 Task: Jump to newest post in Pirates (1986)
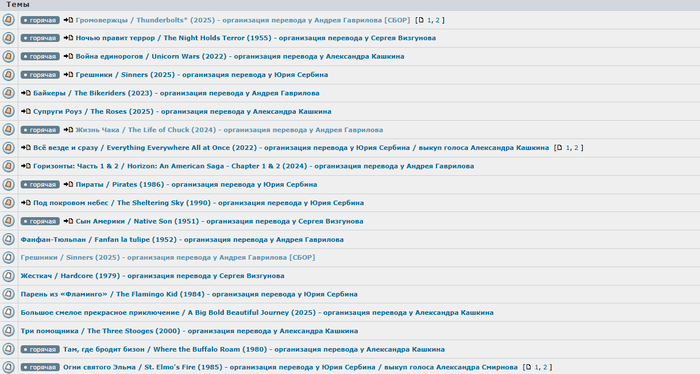coord(68,184)
